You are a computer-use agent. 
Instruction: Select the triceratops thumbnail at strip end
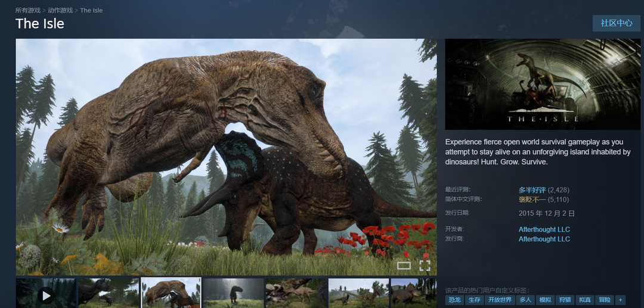(x=414, y=293)
